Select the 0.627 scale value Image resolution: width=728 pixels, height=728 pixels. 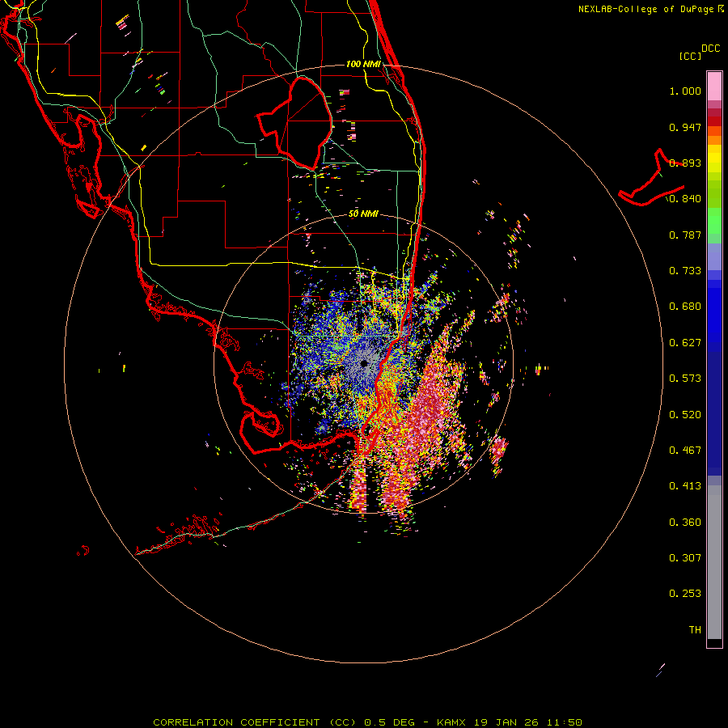[685, 343]
